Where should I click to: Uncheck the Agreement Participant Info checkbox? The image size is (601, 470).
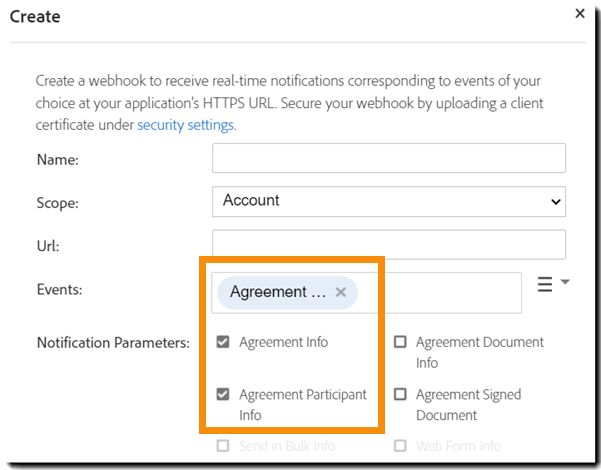click(x=223, y=394)
